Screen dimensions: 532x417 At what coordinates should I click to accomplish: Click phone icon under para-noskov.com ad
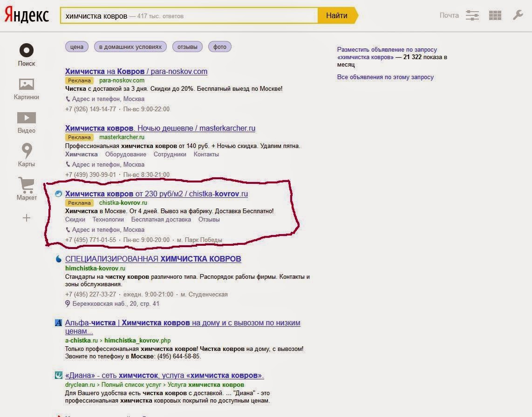point(68,99)
